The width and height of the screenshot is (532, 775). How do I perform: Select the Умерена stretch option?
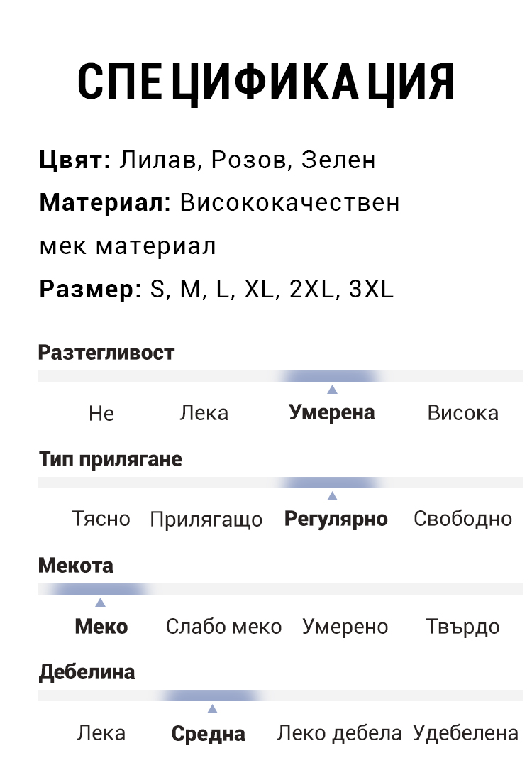(332, 413)
